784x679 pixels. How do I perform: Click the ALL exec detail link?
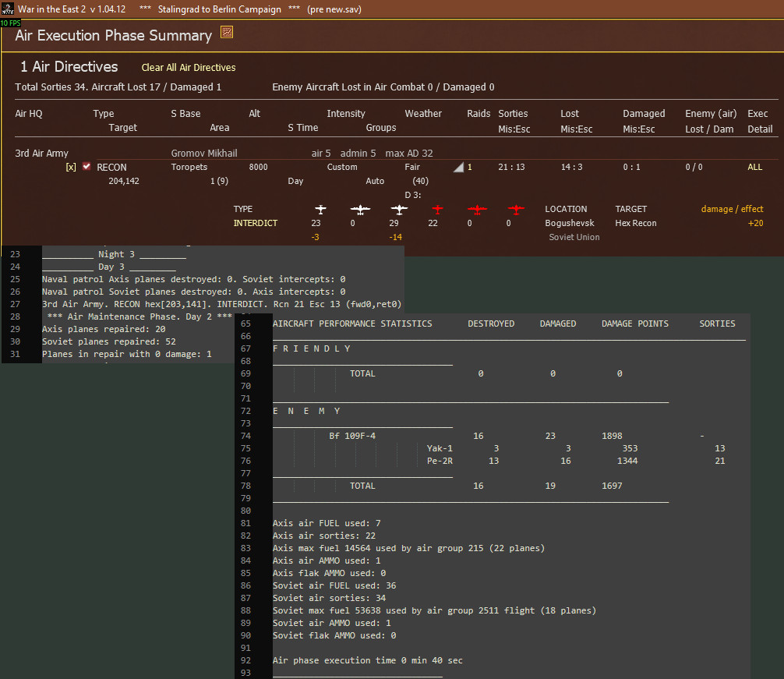[754, 167]
